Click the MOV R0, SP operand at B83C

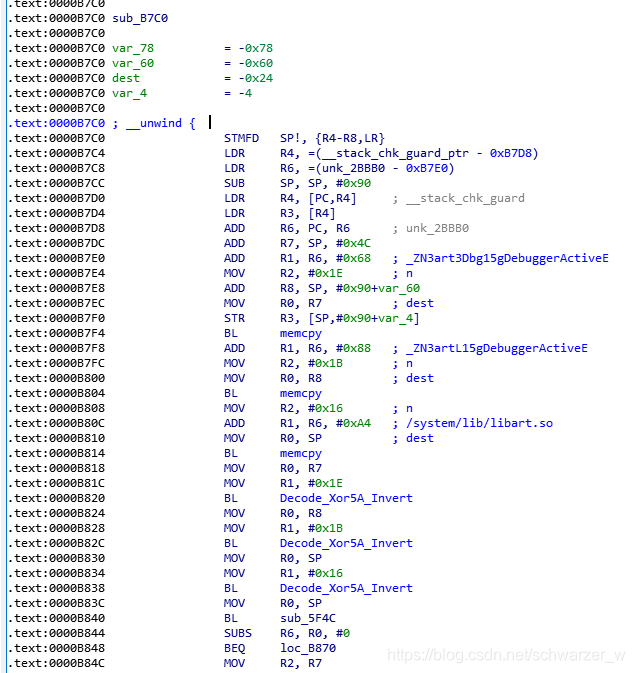point(301,604)
